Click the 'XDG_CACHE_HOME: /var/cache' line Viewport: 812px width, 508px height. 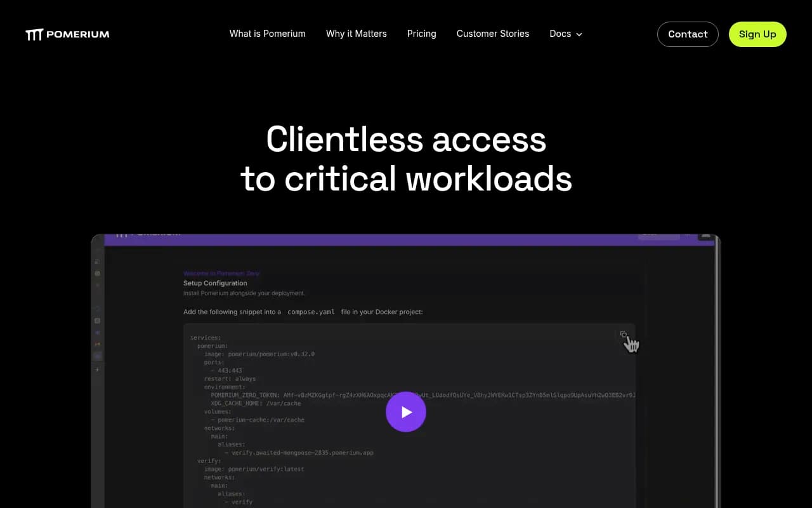coord(256,403)
